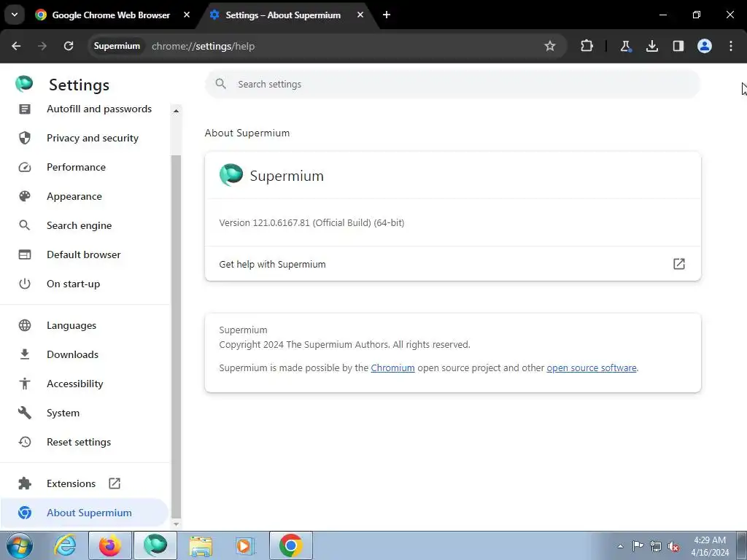747x560 pixels.
Task: Open the profile avatar menu
Action: pos(705,46)
